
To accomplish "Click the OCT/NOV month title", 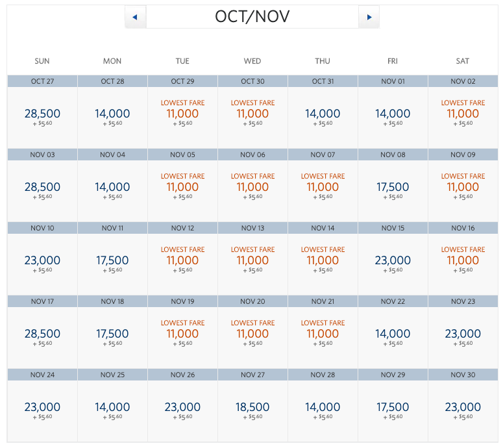I will (252, 17).
